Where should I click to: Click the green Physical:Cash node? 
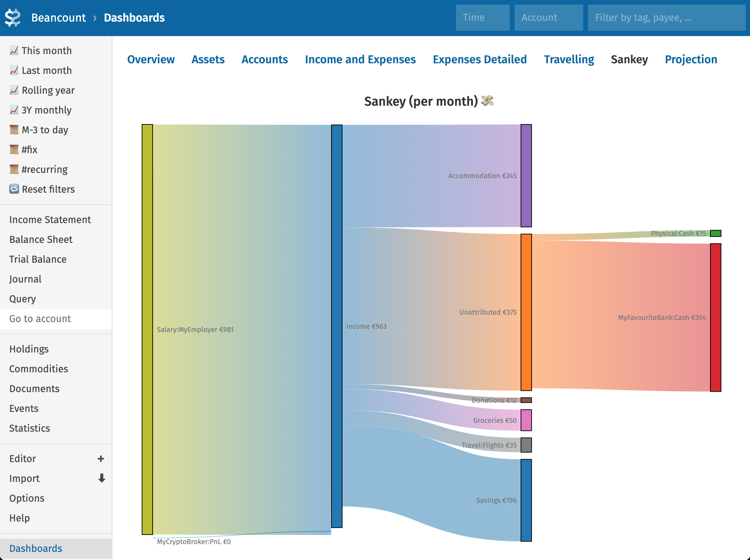click(x=716, y=233)
